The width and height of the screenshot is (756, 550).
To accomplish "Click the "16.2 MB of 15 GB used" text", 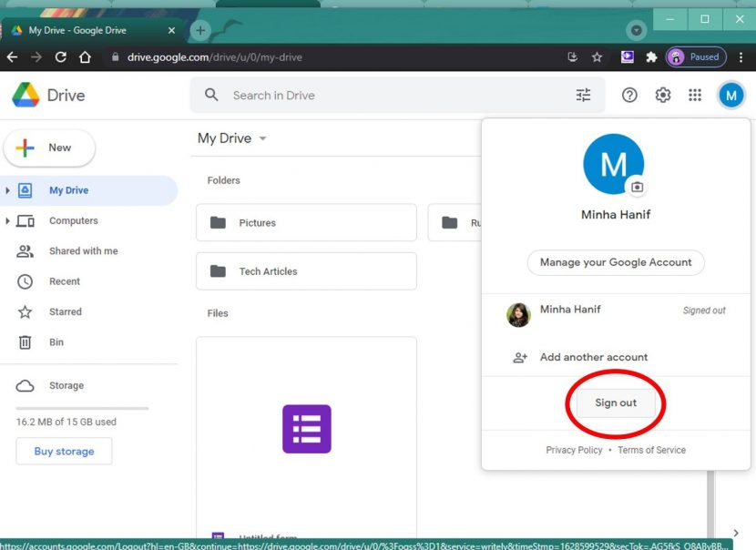I will click(x=66, y=422).
